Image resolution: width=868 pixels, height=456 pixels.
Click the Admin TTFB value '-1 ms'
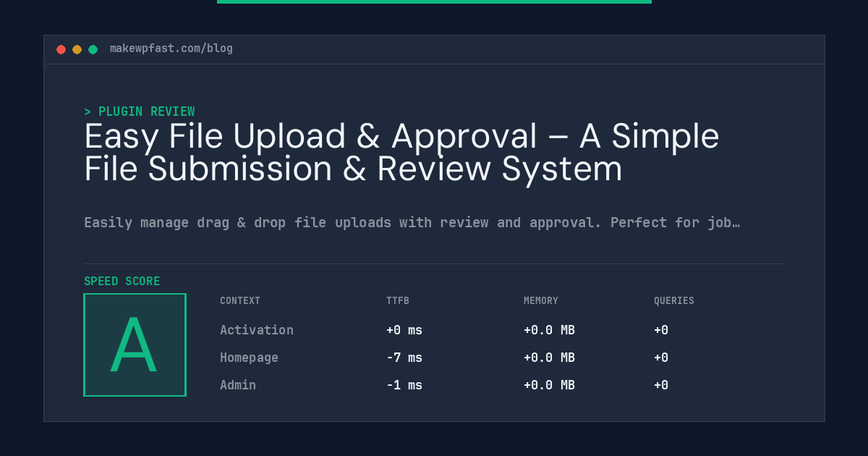tap(404, 385)
